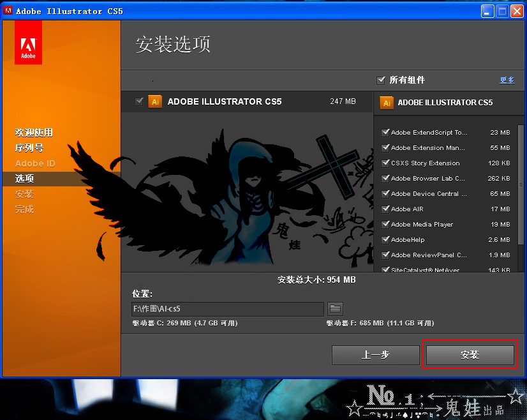Viewport: 527px width, 420px height.
Task: Click the Adobe Illustrator title bar icon
Action: click(x=8, y=11)
